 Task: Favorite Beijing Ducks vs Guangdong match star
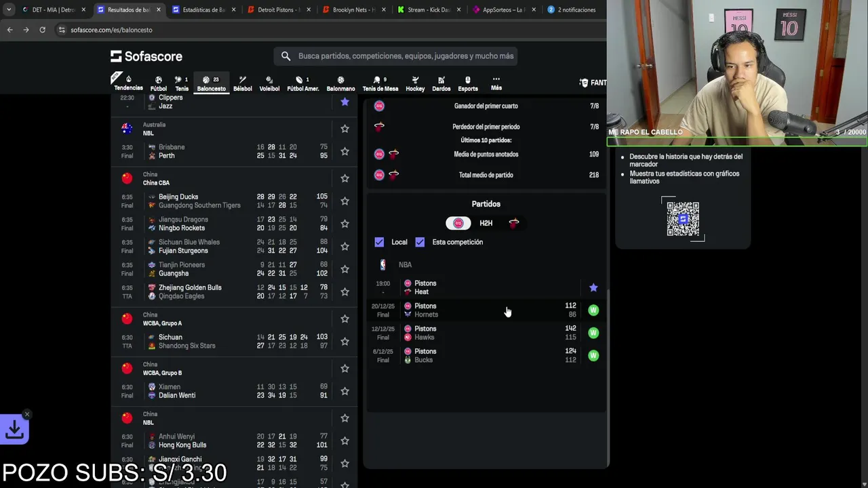point(344,201)
